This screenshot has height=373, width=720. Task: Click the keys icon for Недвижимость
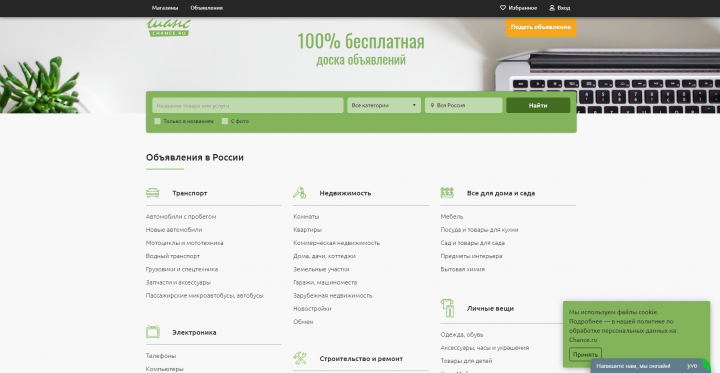pyautogui.click(x=300, y=193)
